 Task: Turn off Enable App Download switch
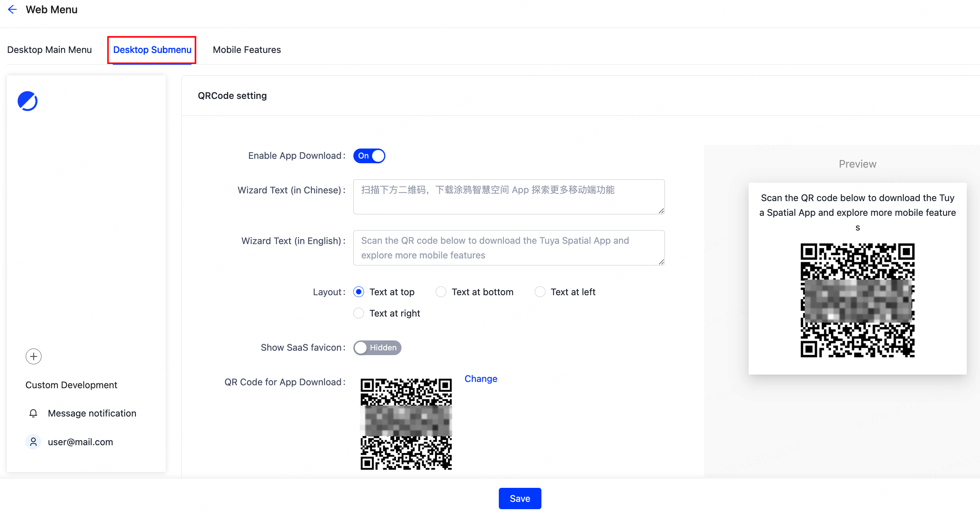pyautogui.click(x=369, y=156)
